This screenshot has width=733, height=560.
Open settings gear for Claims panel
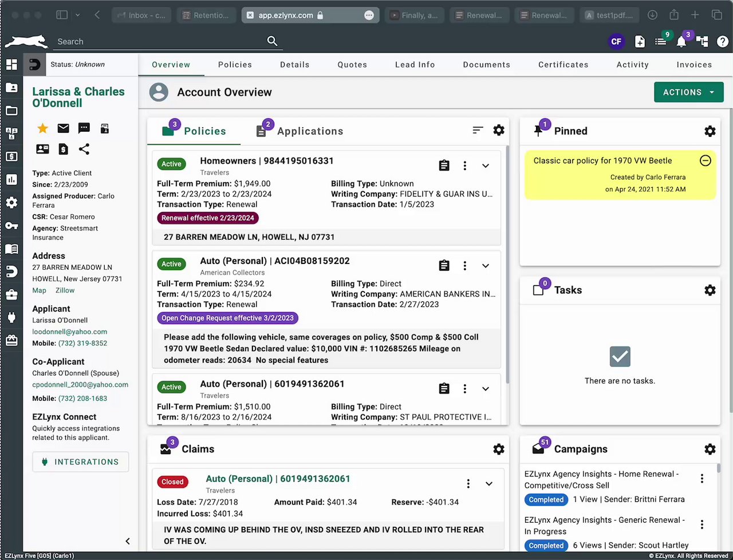pyautogui.click(x=499, y=449)
